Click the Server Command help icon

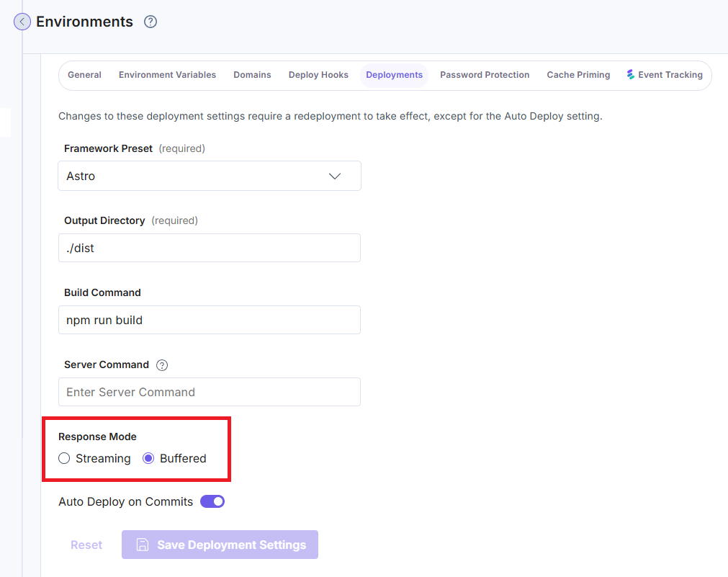click(162, 365)
